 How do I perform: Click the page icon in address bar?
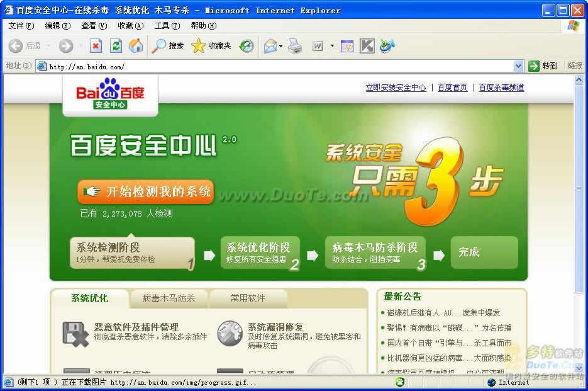tap(42, 67)
